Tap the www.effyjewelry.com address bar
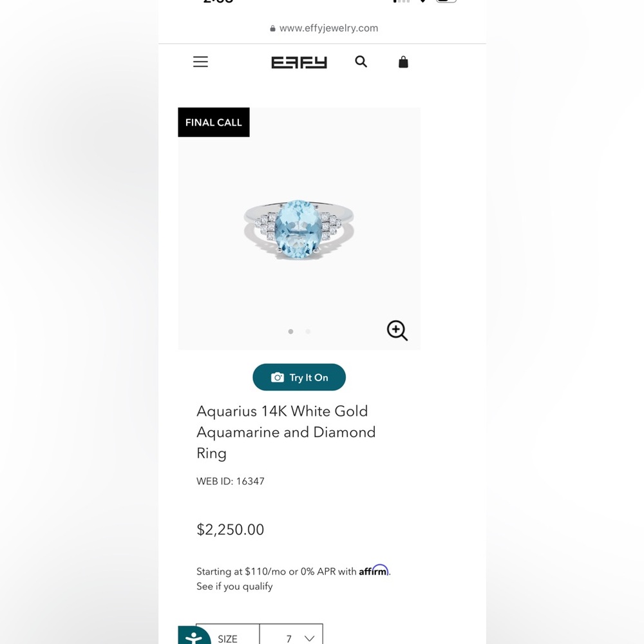644x644 pixels. pos(325,28)
